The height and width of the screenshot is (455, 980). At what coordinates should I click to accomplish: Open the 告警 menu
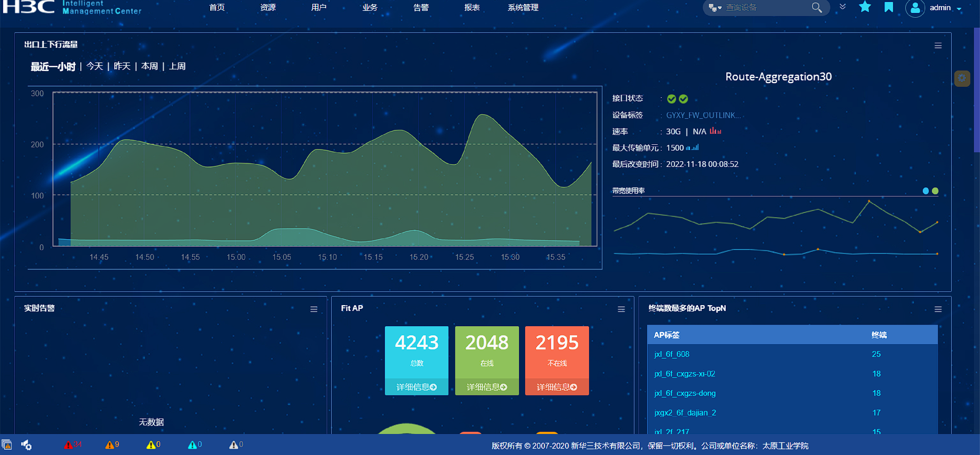pos(421,7)
